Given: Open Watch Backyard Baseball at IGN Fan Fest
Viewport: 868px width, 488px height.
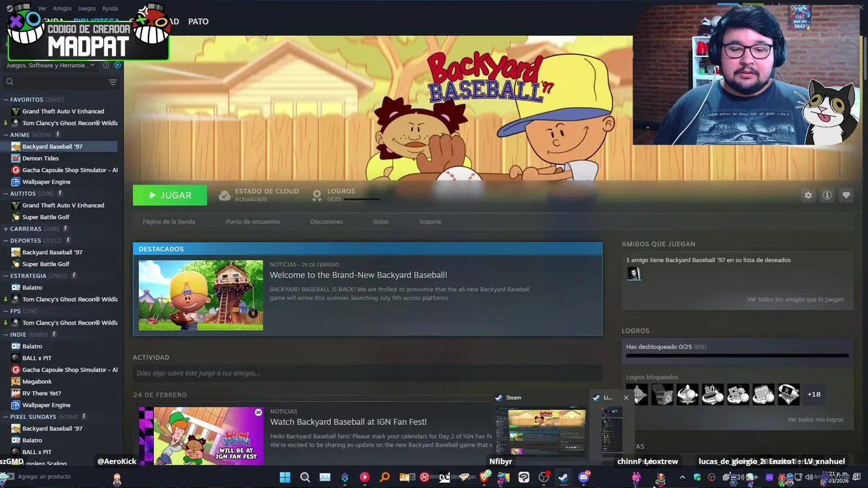Looking at the screenshot, I should (x=348, y=422).
